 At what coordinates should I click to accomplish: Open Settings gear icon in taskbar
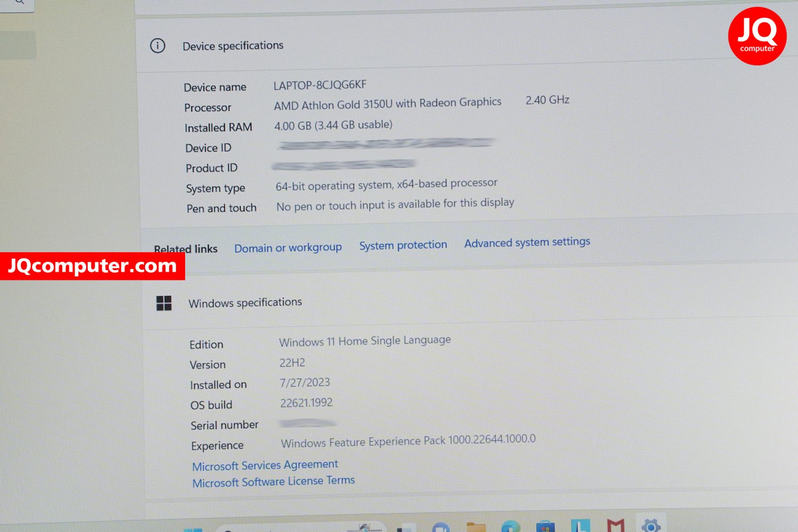click(x=651, y=526)
